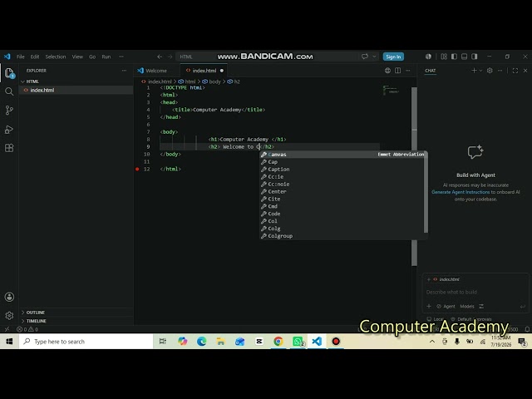Open the View menu
Image resolution: width=532 pixels, height=399 pixels.
click(x=77, y=57)
